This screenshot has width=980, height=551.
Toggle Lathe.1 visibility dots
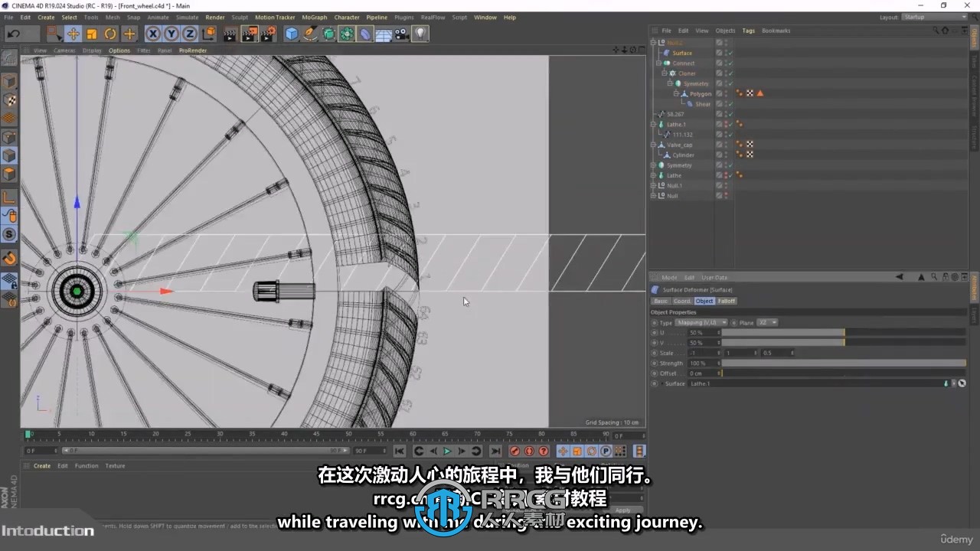click(x=726, y=125)
